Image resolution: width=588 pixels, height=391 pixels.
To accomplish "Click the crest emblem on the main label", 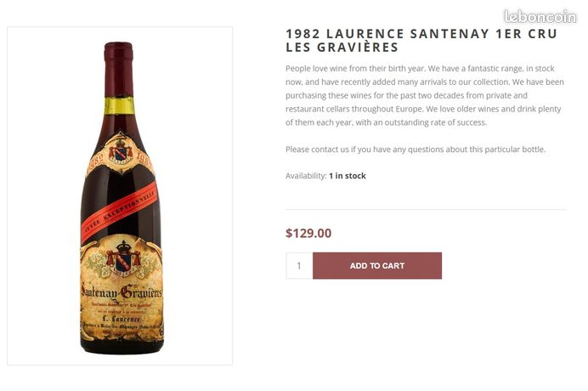I will 123,258.
